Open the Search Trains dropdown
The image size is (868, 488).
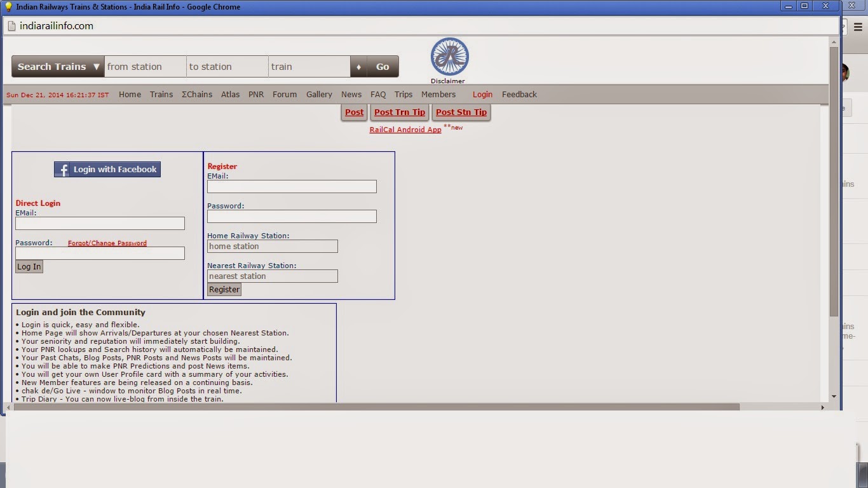point(58,67)
